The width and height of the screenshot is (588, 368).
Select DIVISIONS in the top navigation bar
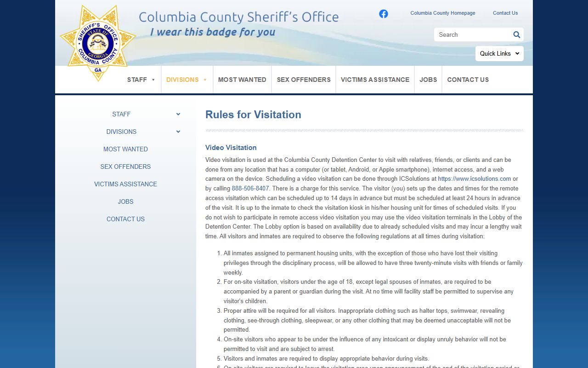click(182, 80)
